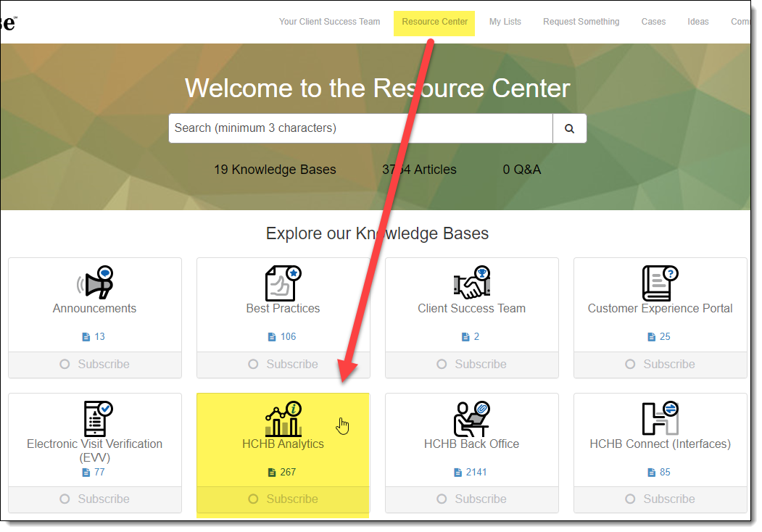Click the article icon beside 13 in Announcements

coord(86,337)
